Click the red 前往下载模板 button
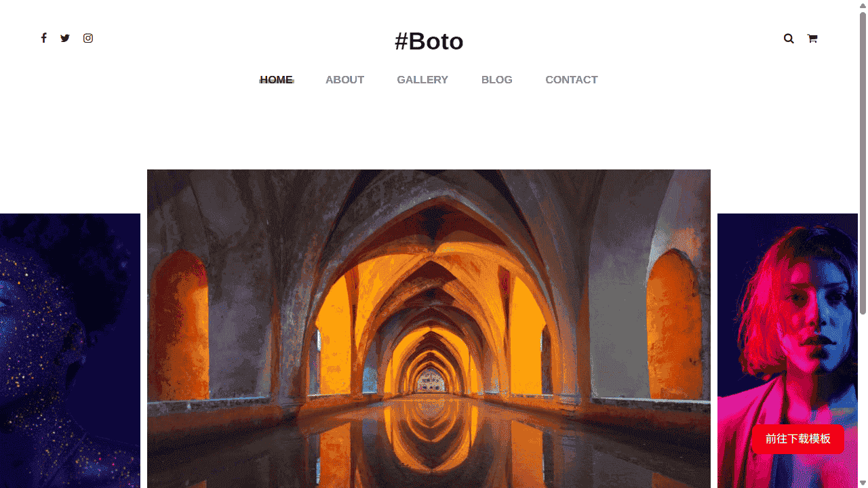Image resolution: width=868 pixels, height=488 pixels. point(798,439)
